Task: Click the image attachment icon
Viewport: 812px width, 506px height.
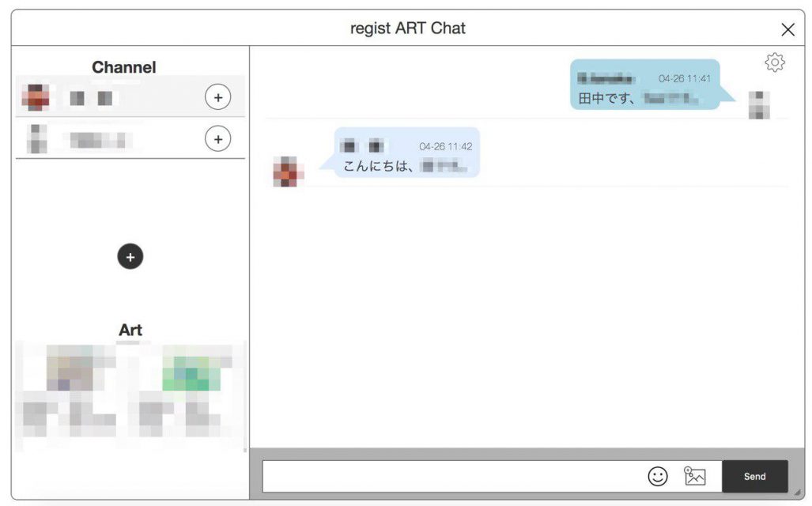Action: pyautogui.click(x=695, y=476)
